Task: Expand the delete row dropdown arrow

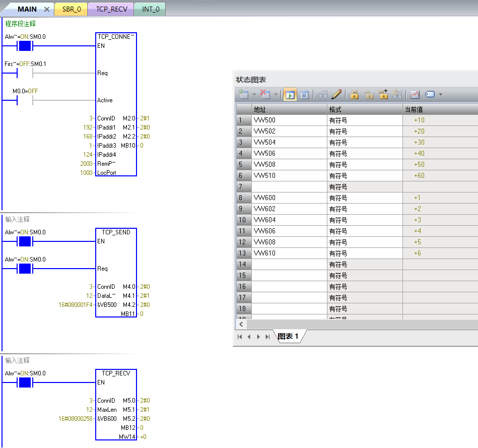Action: [x=276, y=95]
